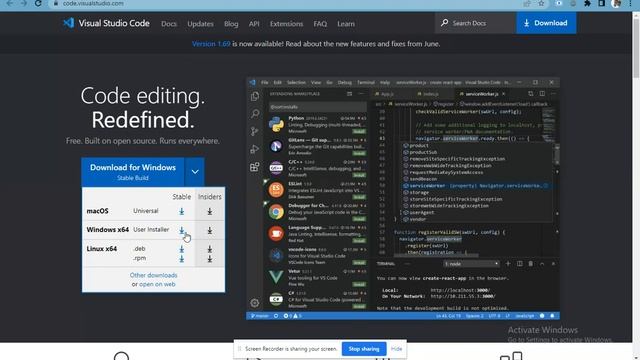Click the VS Code editor screenshot image
This screenshot has width=640, height=360.
pyautogui.click(x=403, y=198)
